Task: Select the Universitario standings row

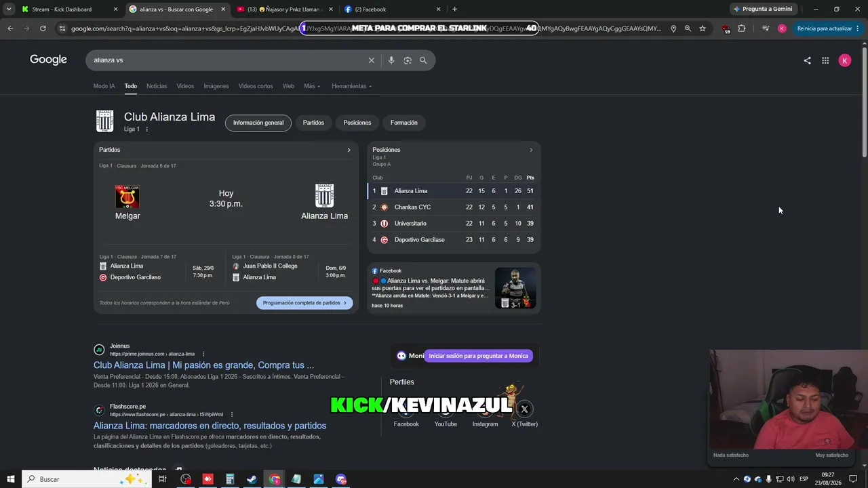Action: coord(453,224)
